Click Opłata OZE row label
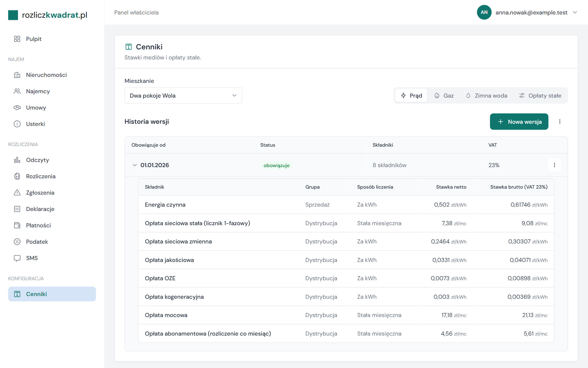Image resolution: width=588 pixels, height=368 pixels. pyautogui.click(x=160, y=278)
